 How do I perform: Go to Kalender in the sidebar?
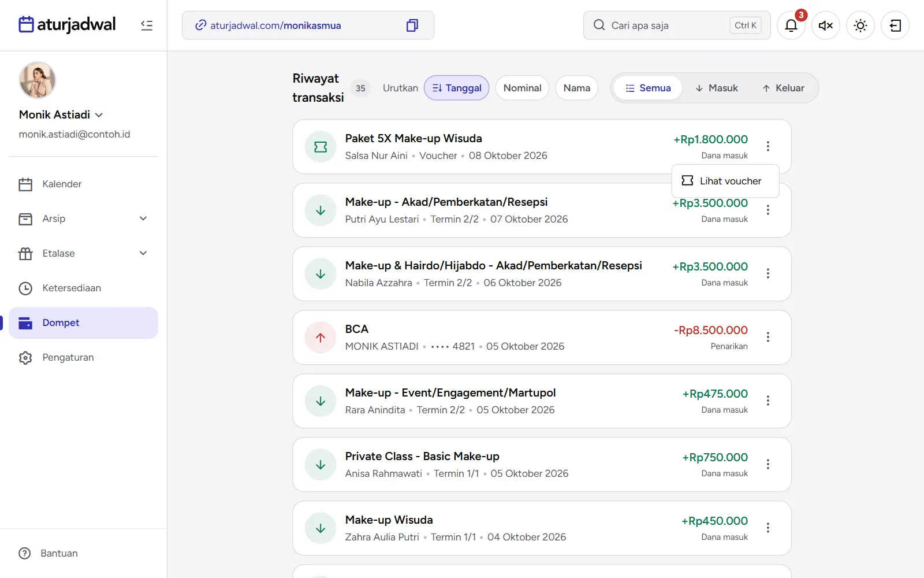click(83, 184)
